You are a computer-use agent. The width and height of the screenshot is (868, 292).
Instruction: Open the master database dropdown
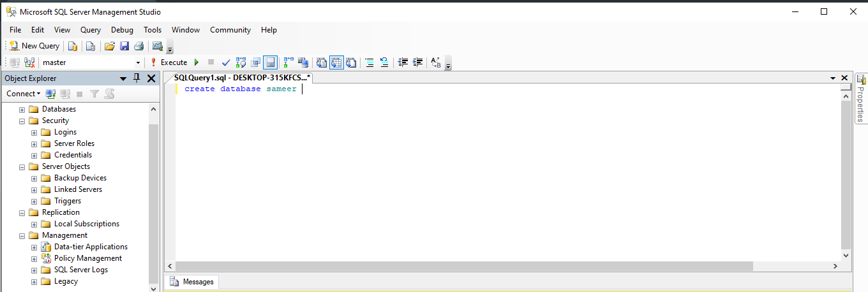[138, 62]
